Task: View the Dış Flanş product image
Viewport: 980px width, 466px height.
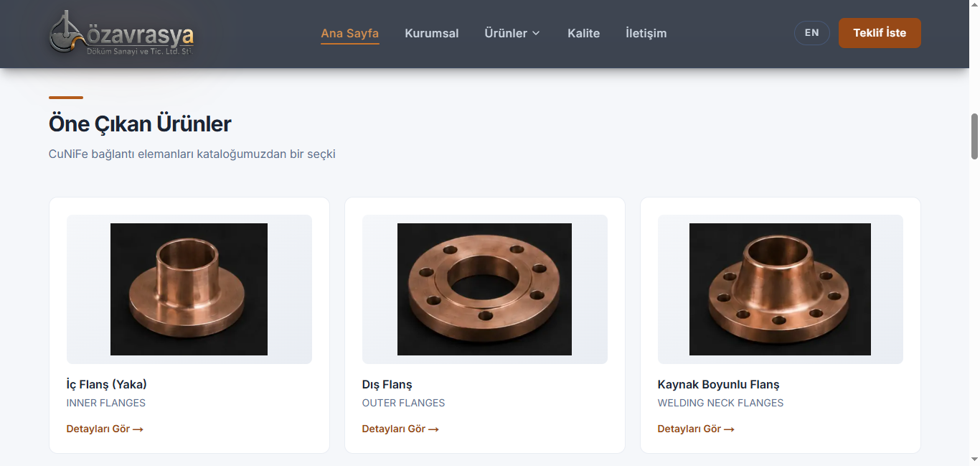Action: [x=485, y=289]
